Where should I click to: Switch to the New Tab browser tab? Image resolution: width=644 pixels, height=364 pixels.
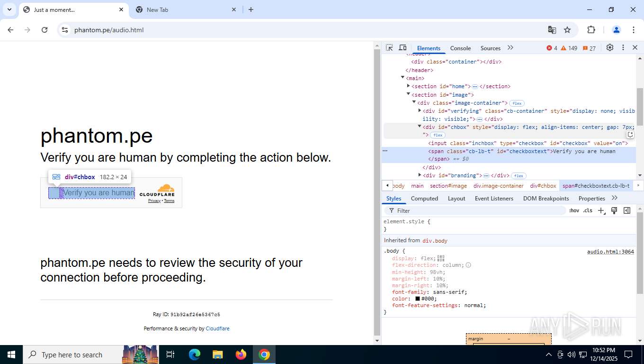pos(186,9)
